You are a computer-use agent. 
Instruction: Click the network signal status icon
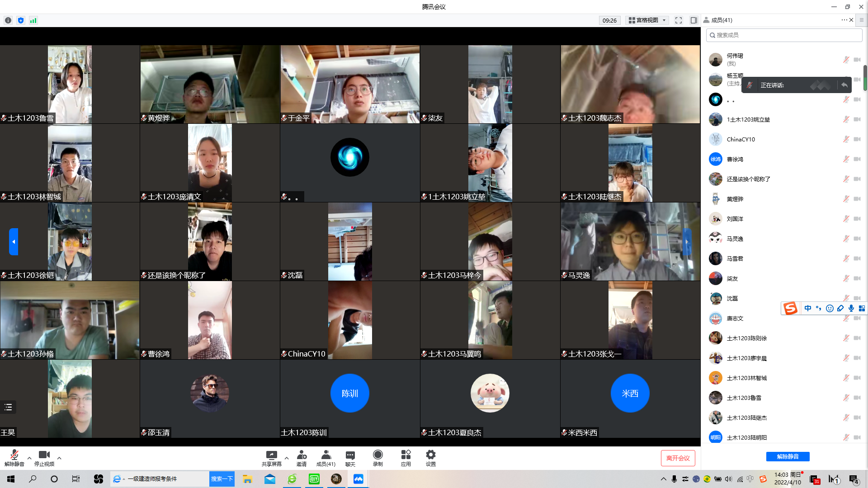click(33, 20)
